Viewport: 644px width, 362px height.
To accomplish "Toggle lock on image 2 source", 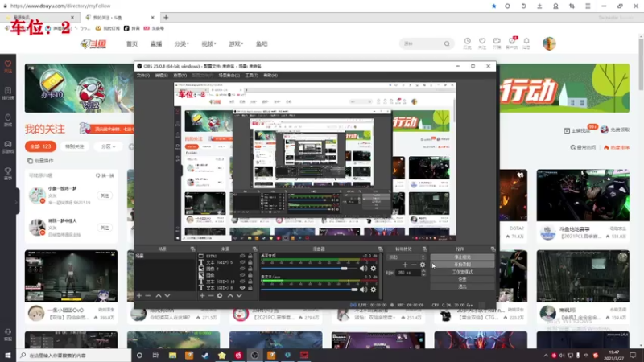I will (x=250, y=269).
